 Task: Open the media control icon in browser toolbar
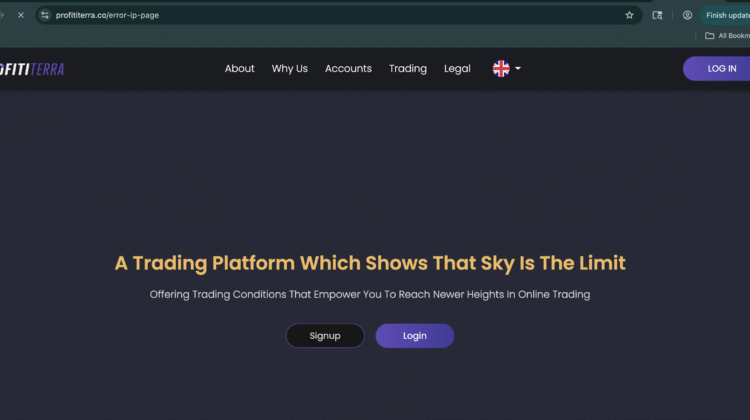pyautogui.click(x=657, y=15)
